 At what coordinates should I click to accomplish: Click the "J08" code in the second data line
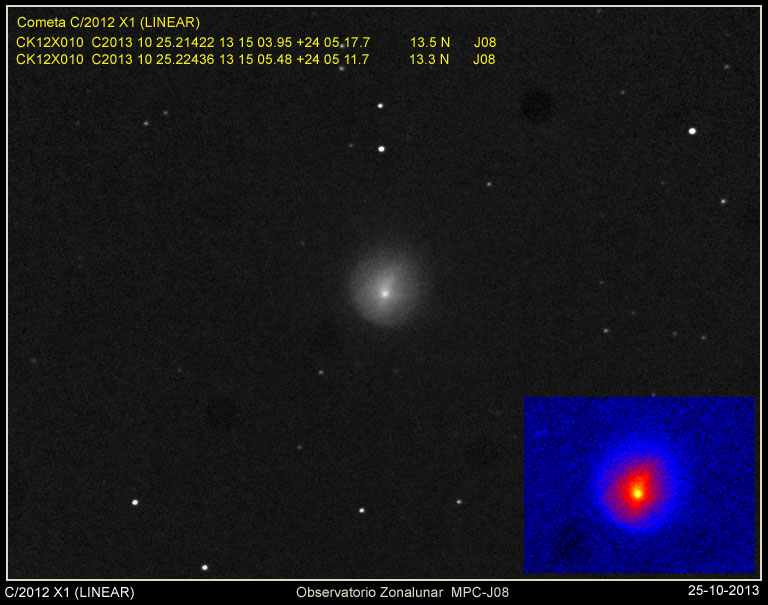tap(485, 60)
